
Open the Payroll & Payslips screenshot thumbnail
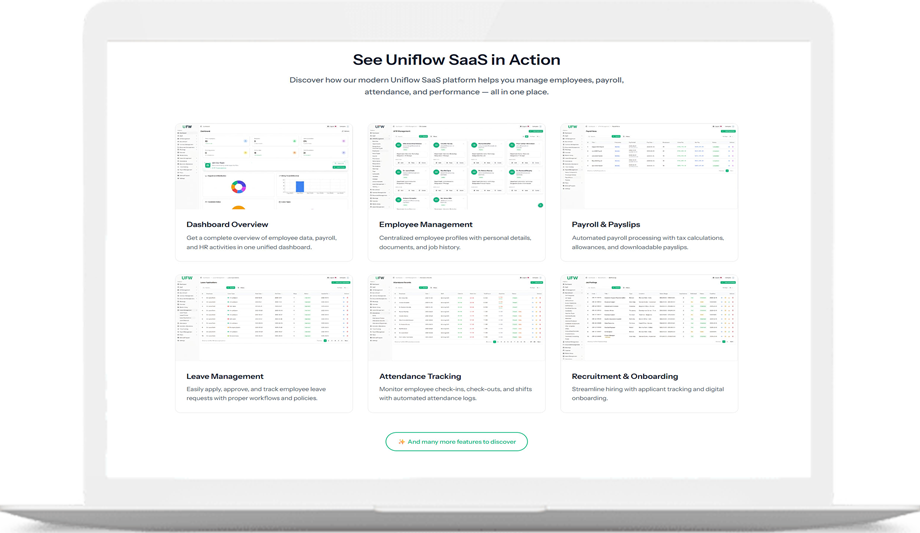pyautogui.click(x=650, y=166)
